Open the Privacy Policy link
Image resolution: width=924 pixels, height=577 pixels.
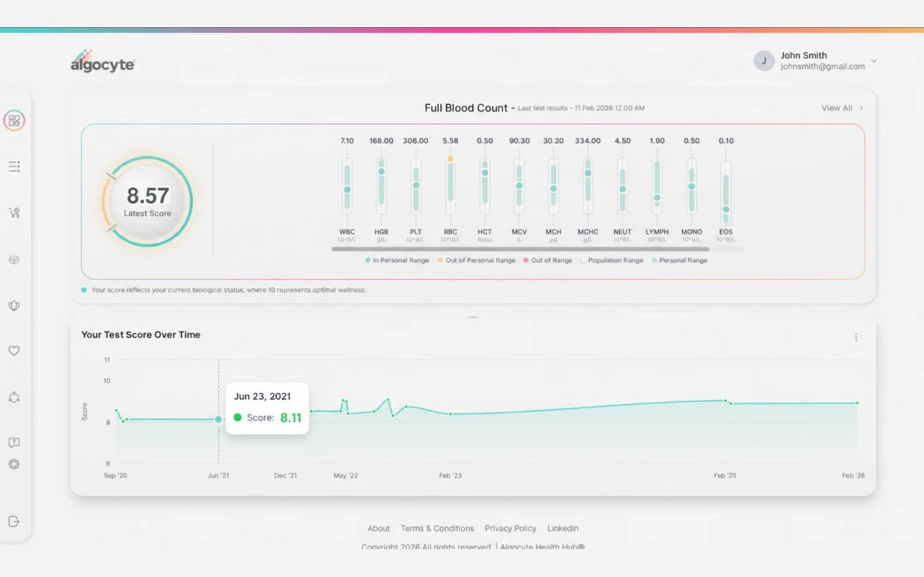(x=510, y=528)
